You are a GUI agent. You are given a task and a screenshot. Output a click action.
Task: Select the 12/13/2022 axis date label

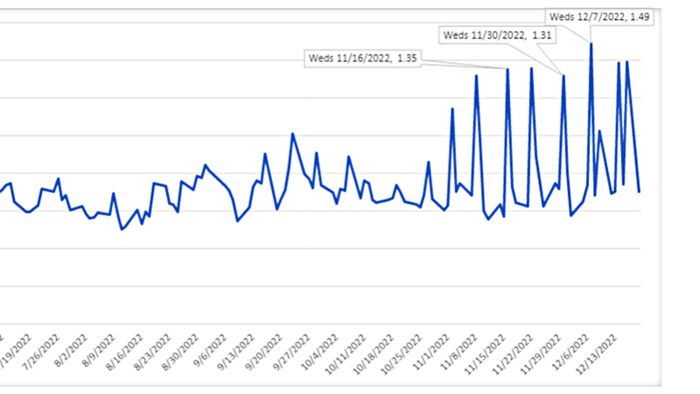coord(596,353)
